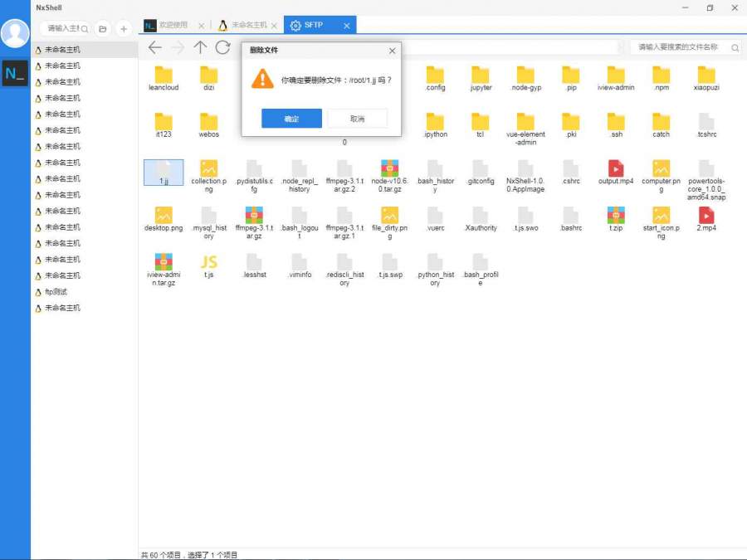The height and width of the screenshot is (560, 747).
Task: Click the back arrow in the SFTP toolbar
Action: (x=154, y=48)
